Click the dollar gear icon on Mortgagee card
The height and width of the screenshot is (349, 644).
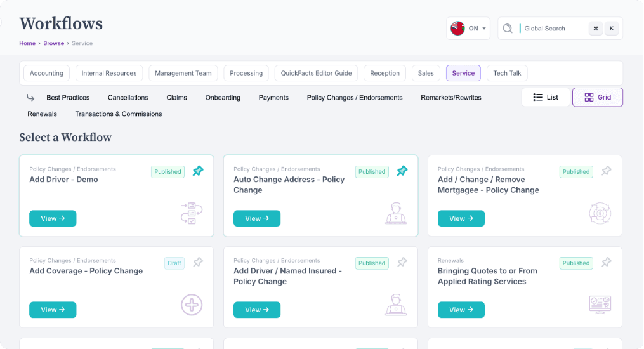coord(600,213)
